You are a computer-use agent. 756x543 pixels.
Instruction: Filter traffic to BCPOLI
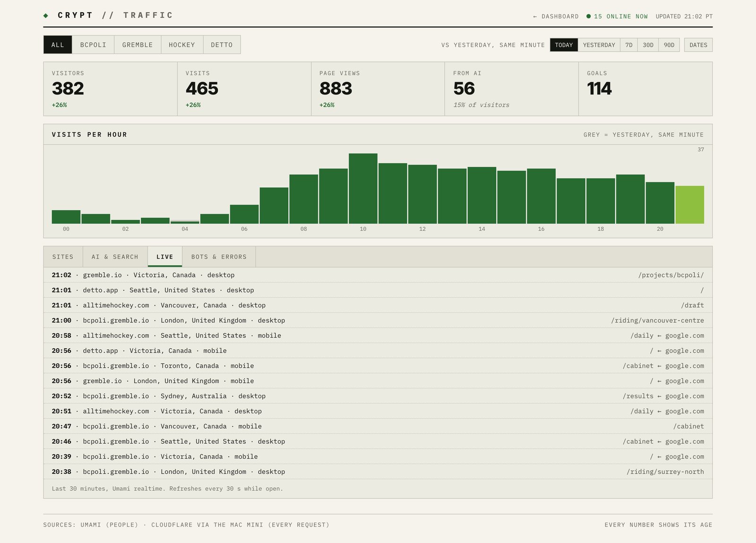click(x=93, y=45)
